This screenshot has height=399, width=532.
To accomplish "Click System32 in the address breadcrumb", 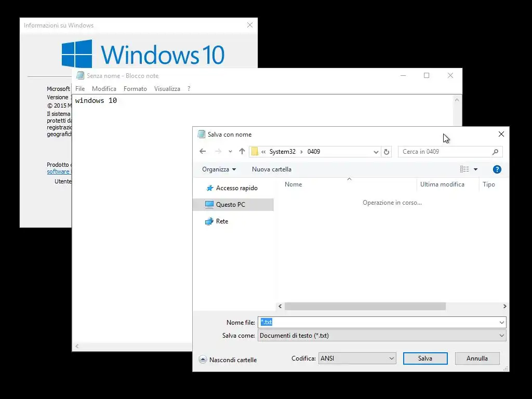I will point(283,152).
